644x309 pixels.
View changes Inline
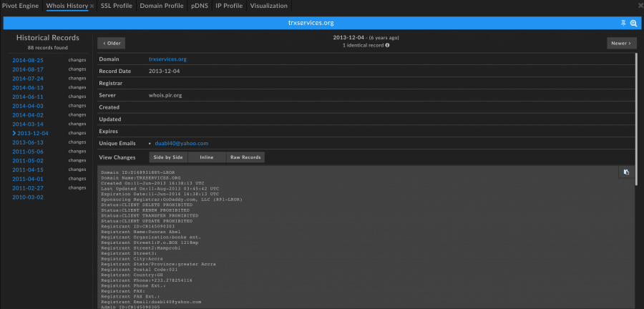click(207, 157)
